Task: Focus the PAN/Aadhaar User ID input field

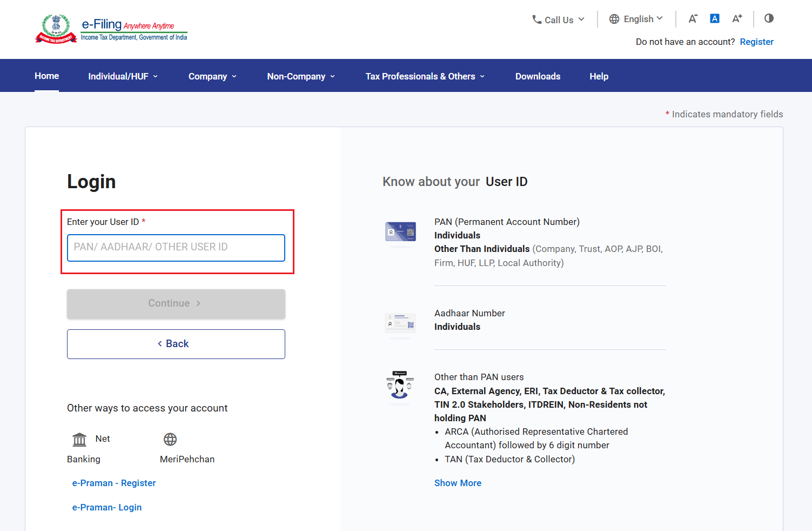Action: click(176, 248)
